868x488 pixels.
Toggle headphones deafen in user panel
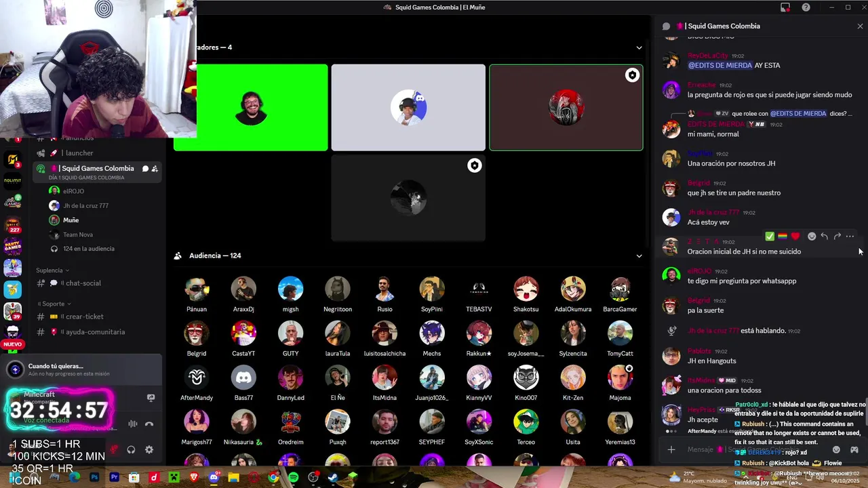[x=131, y=449]
